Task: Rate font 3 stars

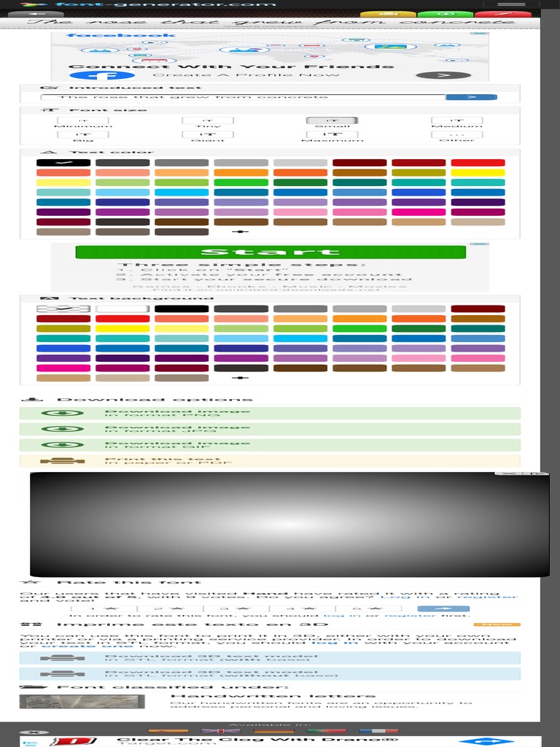Action: [236, 608]
